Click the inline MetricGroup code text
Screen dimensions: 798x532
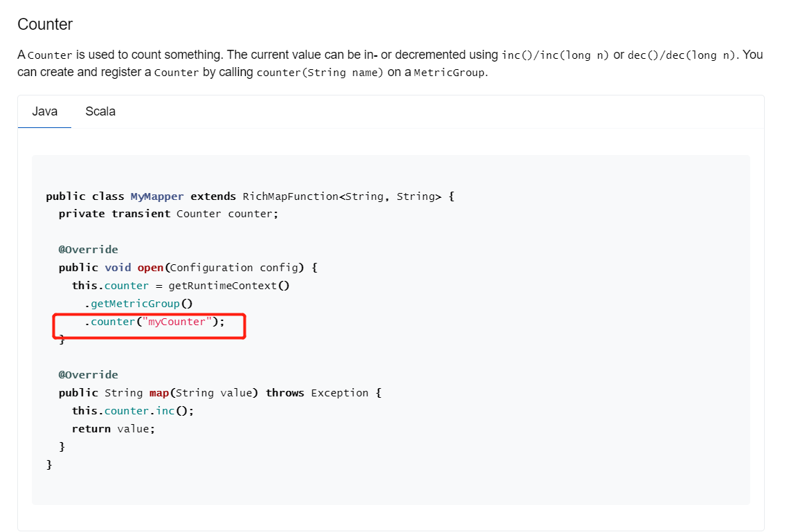point(450,73)
